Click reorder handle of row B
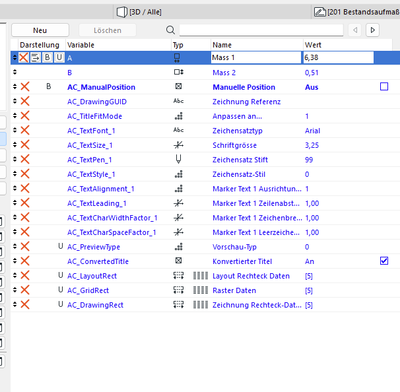 pos(15,72)
